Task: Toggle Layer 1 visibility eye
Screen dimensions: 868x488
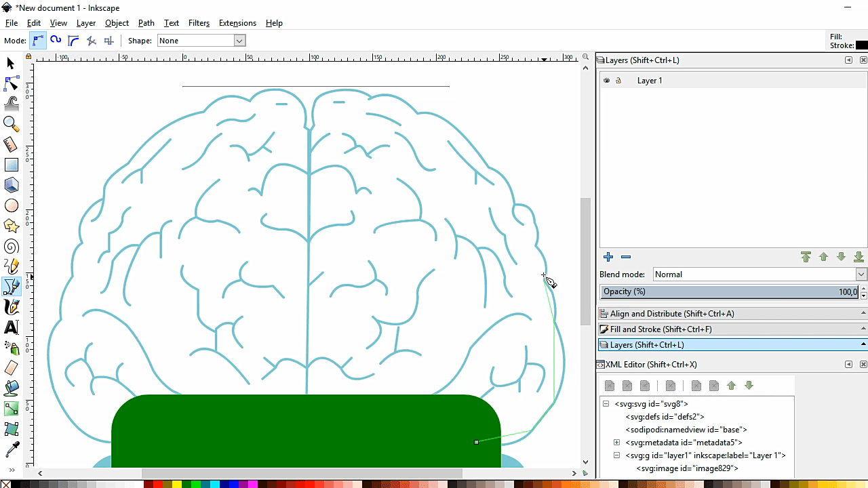Action: tap(606, 80)
